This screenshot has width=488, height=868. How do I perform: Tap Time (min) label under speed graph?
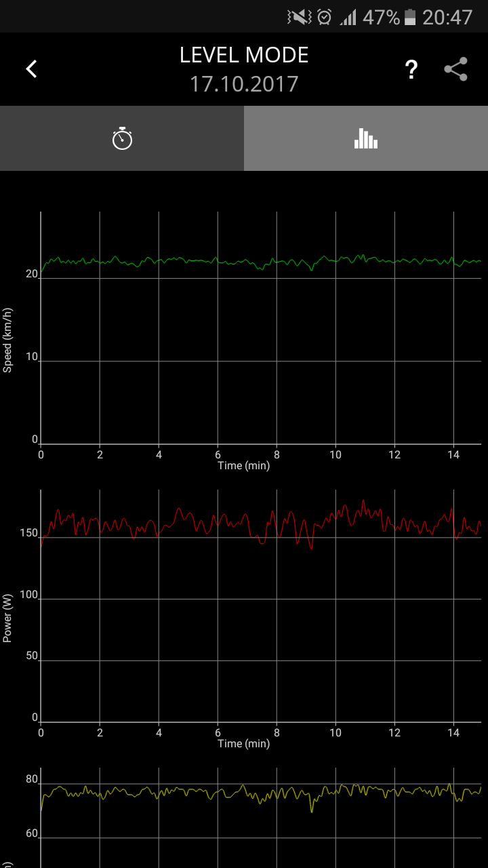tap(243, 466)
